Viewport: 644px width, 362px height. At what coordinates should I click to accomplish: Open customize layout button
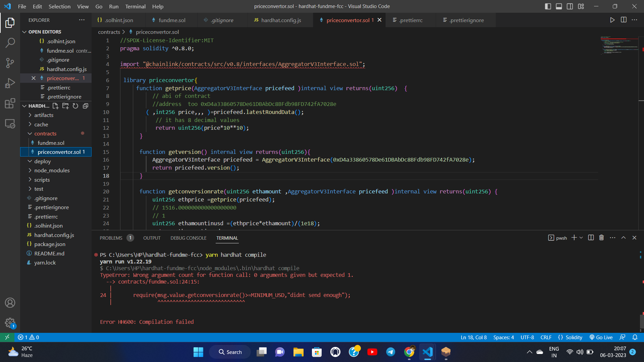(581, 6)
